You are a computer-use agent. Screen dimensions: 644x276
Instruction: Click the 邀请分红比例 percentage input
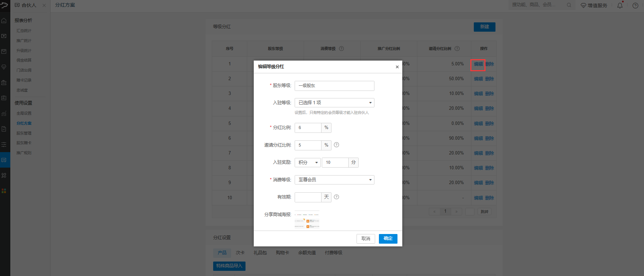(x=308, y=145)
